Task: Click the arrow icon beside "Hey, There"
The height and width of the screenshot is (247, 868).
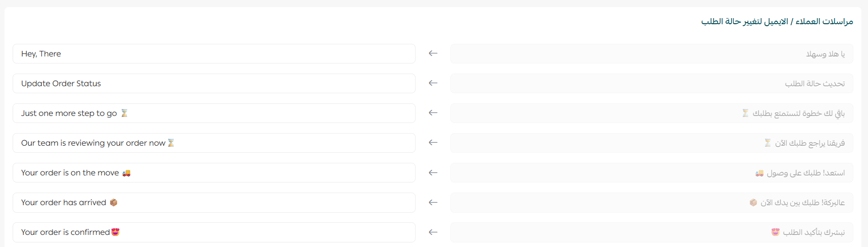Action: point(433,53)
